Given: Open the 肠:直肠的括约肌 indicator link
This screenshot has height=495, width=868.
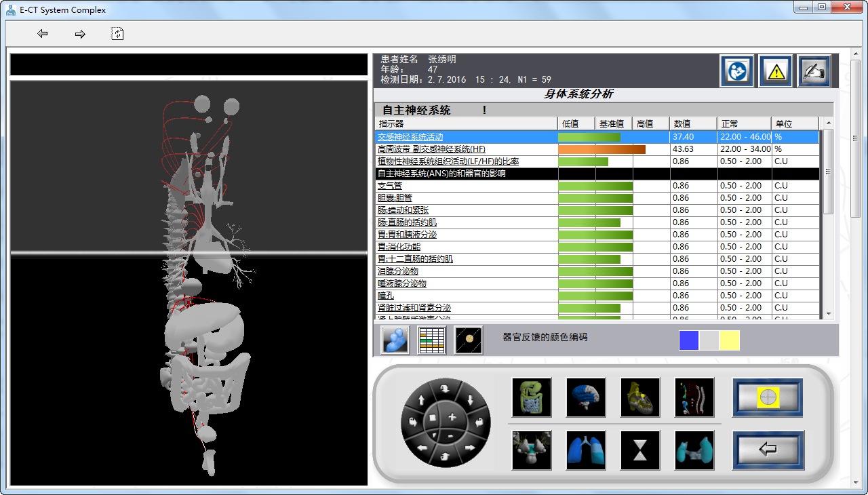Looking at the screenshot, I should (407, 222).
